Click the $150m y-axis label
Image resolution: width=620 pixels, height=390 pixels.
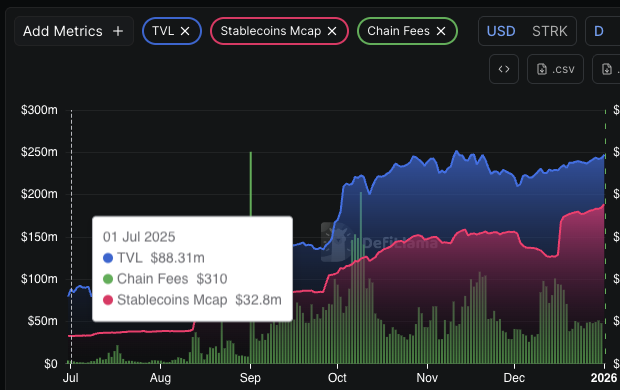click(39, 237)
